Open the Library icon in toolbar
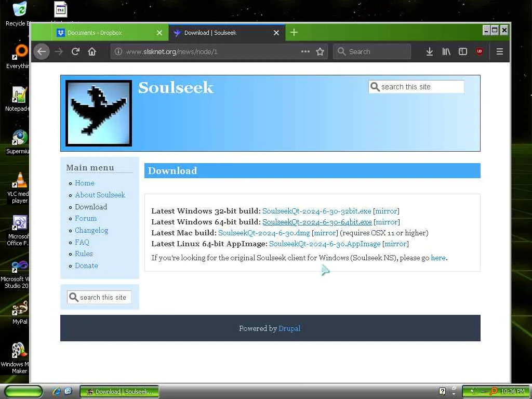 [x=446, y=51]
